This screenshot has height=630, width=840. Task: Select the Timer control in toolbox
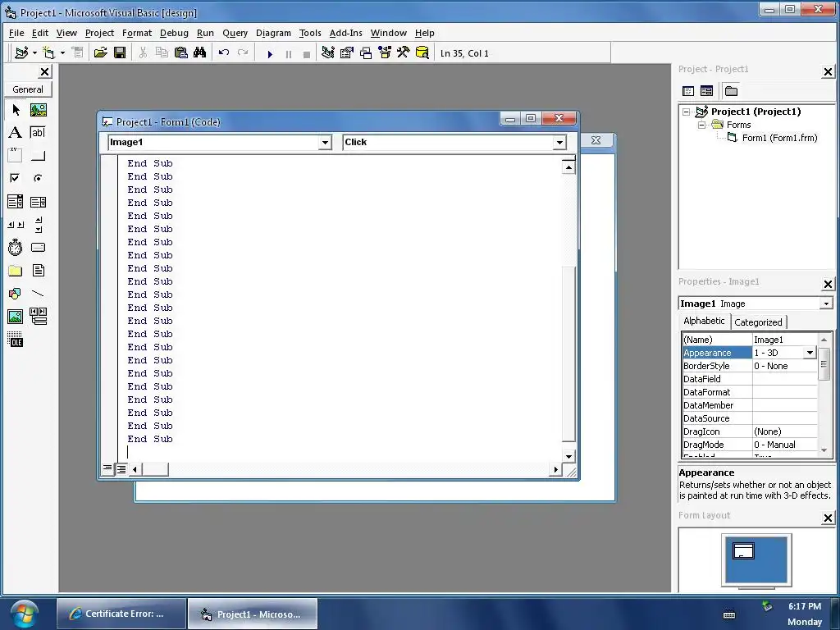(16, 248)
